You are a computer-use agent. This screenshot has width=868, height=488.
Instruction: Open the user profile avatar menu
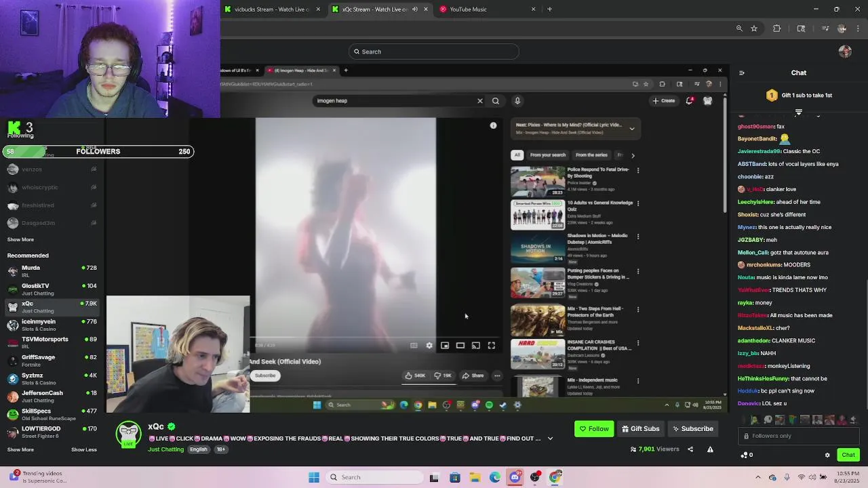(x=845, y=52)
